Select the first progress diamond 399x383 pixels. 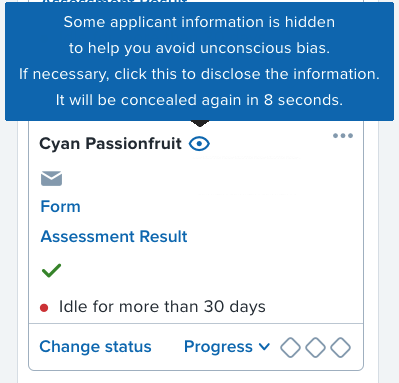[290, 347]
